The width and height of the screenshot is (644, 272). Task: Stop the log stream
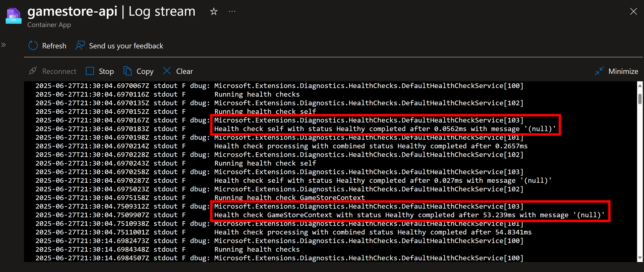pos(106,71)
